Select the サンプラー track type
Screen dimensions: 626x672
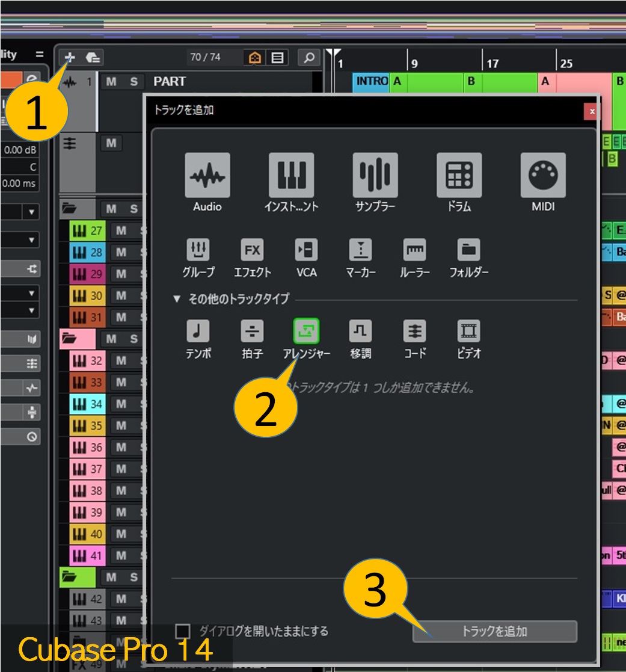click(375, 175)
